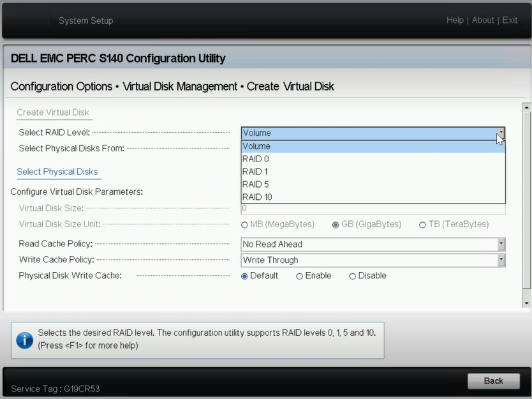Click the DELL EMC PERC S140 Configuration Utility heading
The image size is (532, 399).
point(118,58)
